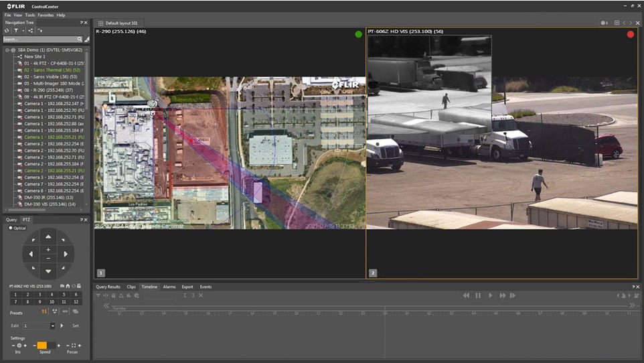Open the filter dropdown arrow in Navigation Tree
Viewport: 644px width, 363px height.
tap(23, 31)
